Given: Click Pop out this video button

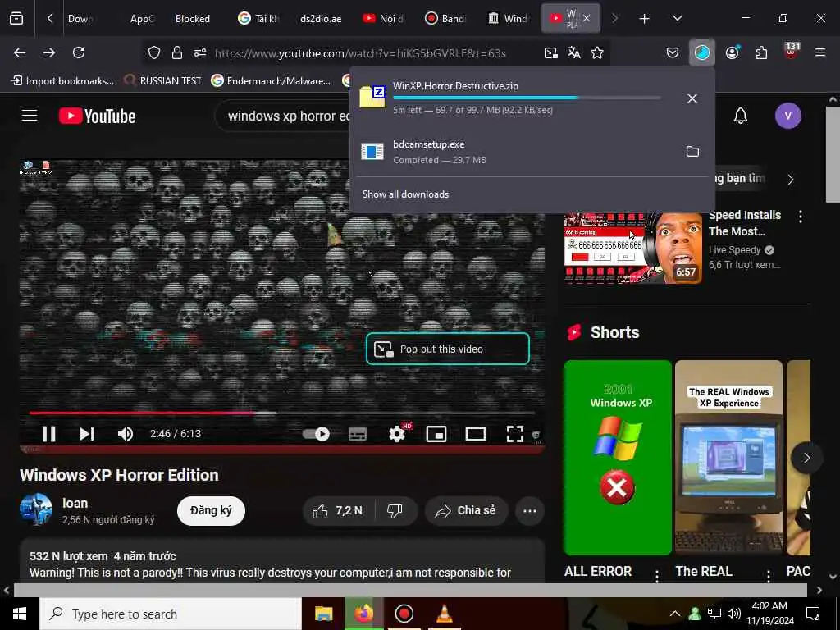Looking at the screenshot, I should pos(448,349).
